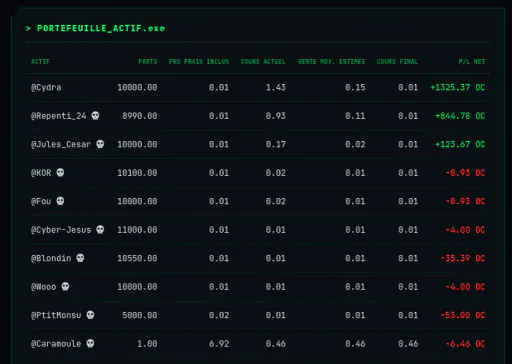Click the -53.00 DC loss value
The width and height of the screenshot is (512, 364).
[x=463, y=315]
